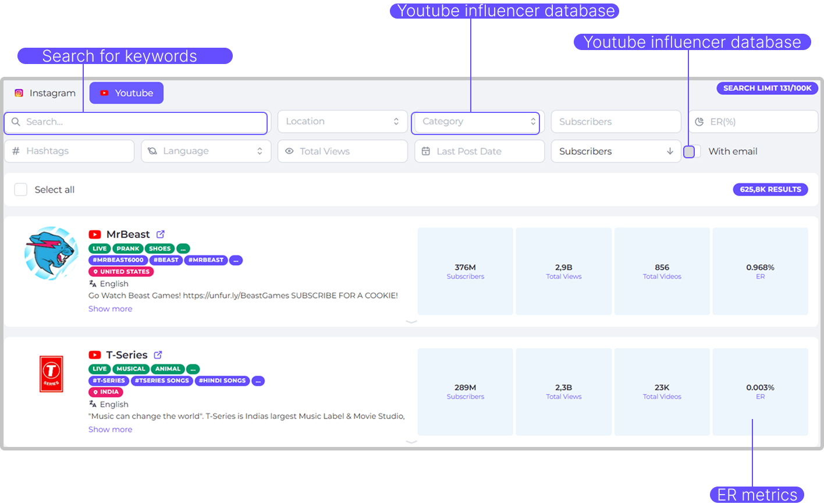824x504 pixels.
Task: Open the Language dropdown
Action: (x=206, y=151)
